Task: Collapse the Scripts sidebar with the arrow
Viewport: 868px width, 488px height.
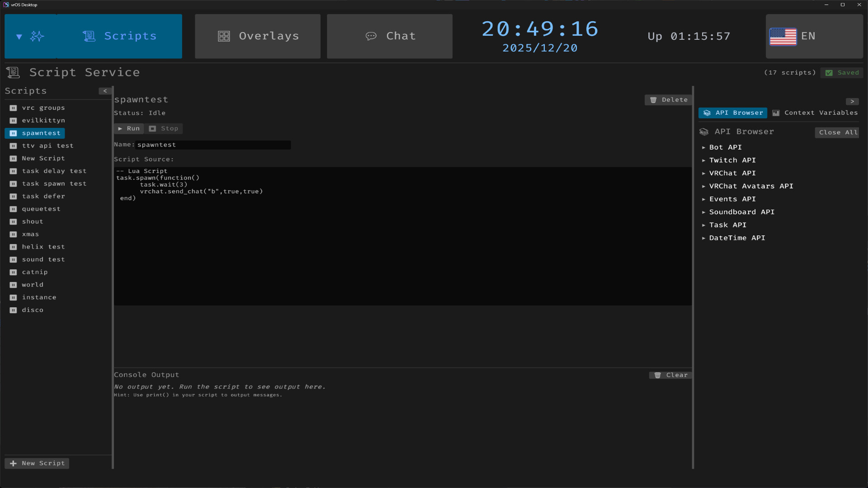Action: click(105, 91)
